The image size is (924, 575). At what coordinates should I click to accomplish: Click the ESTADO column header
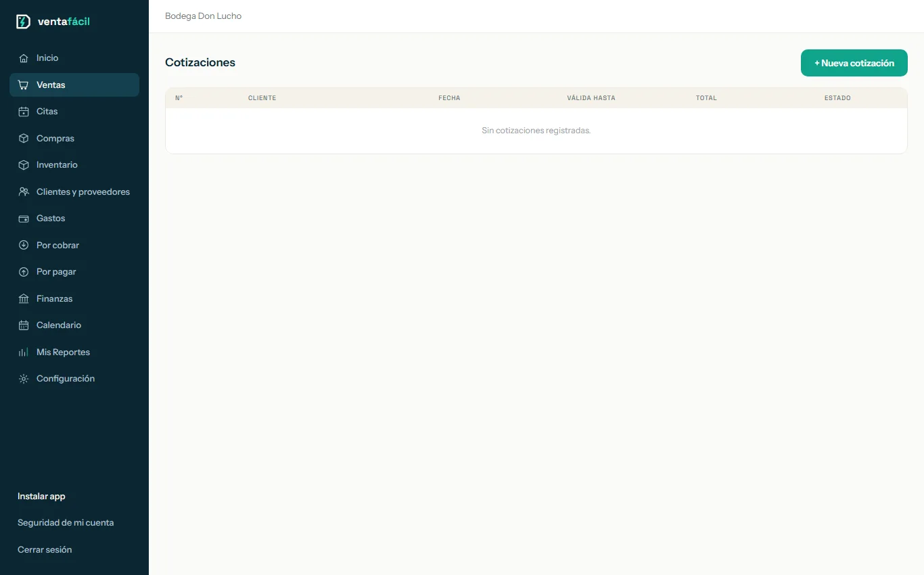tap(837, 98)
